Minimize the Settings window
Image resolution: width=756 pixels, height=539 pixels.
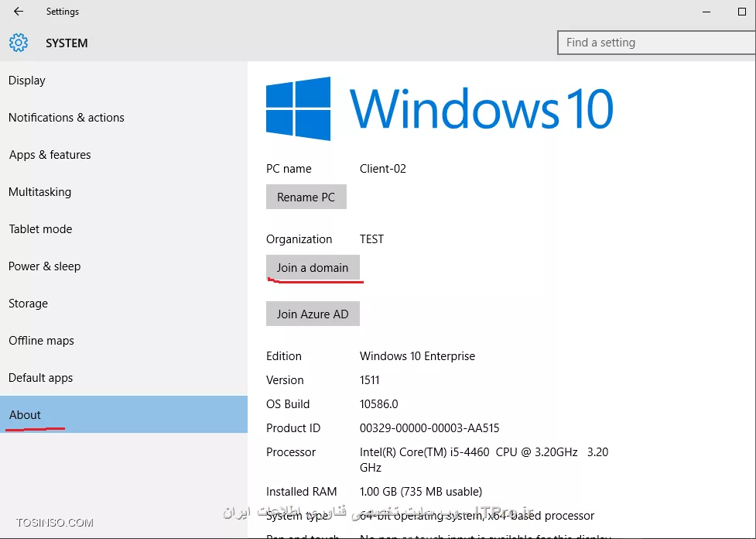coord(706,12)
